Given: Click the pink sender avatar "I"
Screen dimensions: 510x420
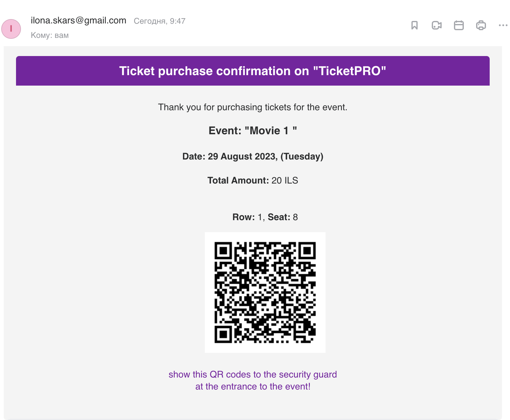Looking at the screenshot, I should coord(11,29).
